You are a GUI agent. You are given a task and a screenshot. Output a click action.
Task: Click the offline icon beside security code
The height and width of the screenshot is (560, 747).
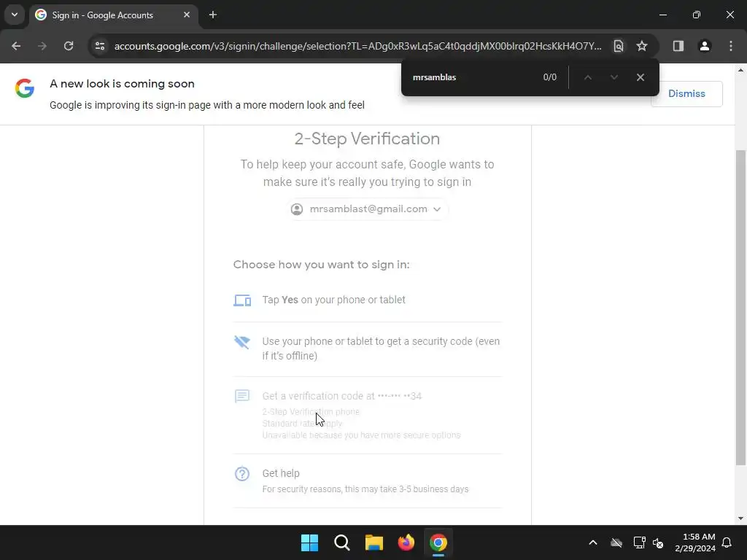pyautogui.click(x=242, y=342)
